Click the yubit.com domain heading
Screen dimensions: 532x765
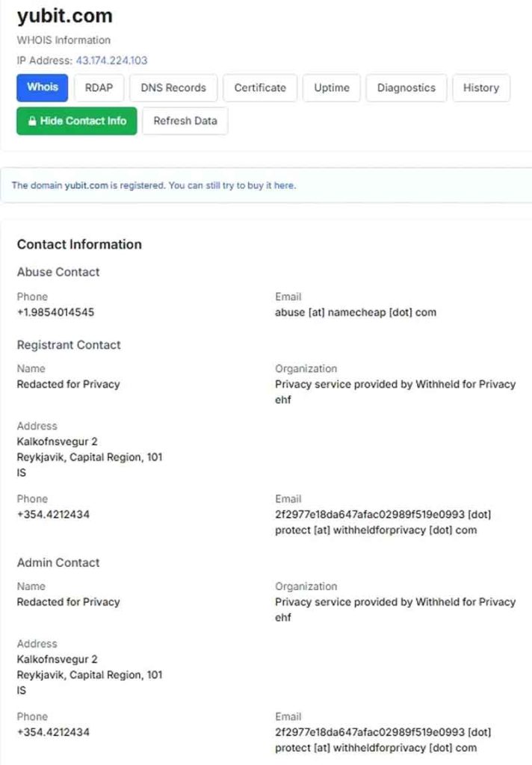(x=65, y=16)
